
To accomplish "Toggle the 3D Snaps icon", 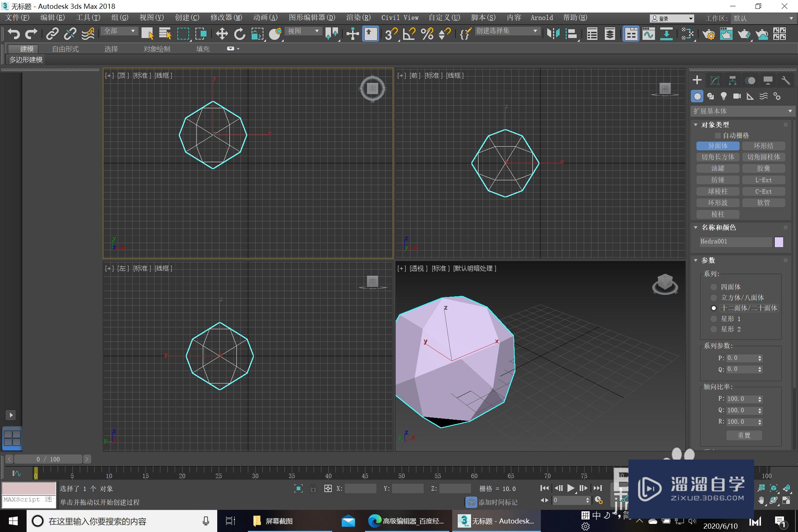I will [391, 34].
